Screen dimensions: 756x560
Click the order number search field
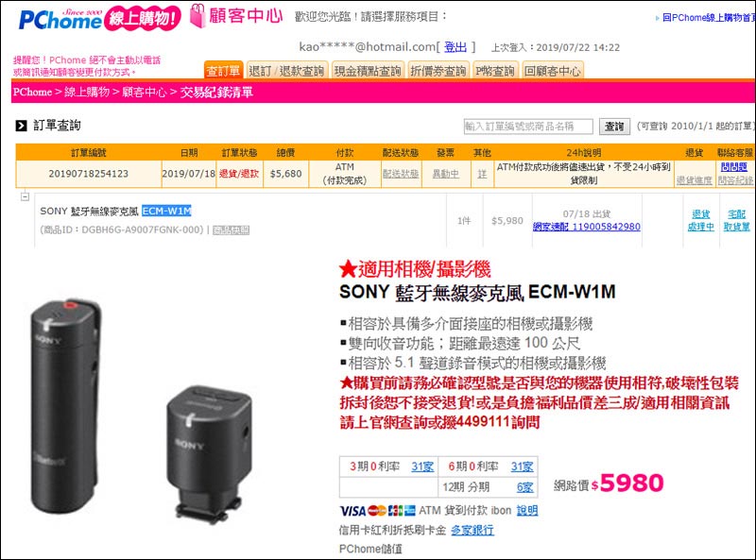click(x=528, y=127)
